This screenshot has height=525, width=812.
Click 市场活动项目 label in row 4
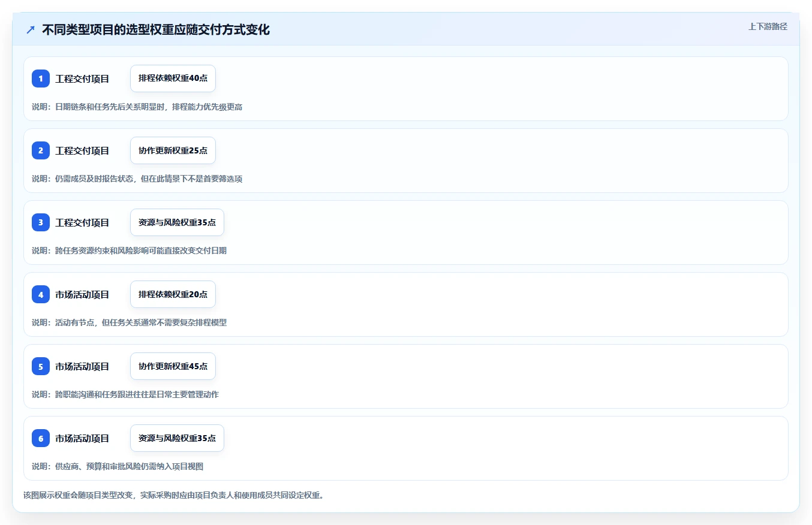pyautogui.click(x=82, y=294)
